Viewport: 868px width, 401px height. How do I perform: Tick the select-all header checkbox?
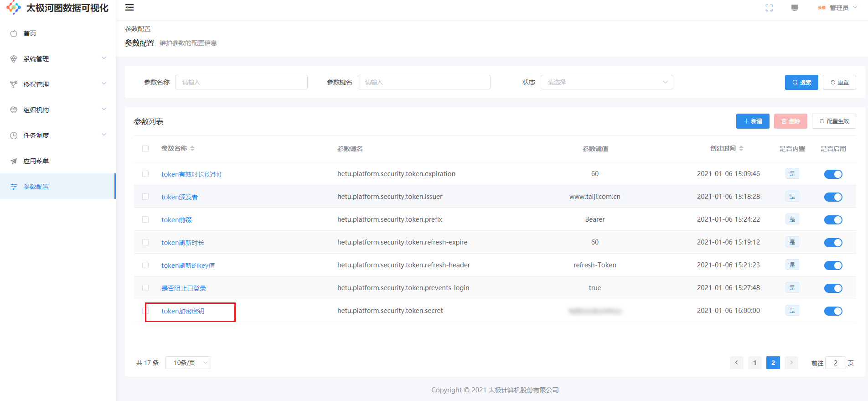(x=145, y=149)
